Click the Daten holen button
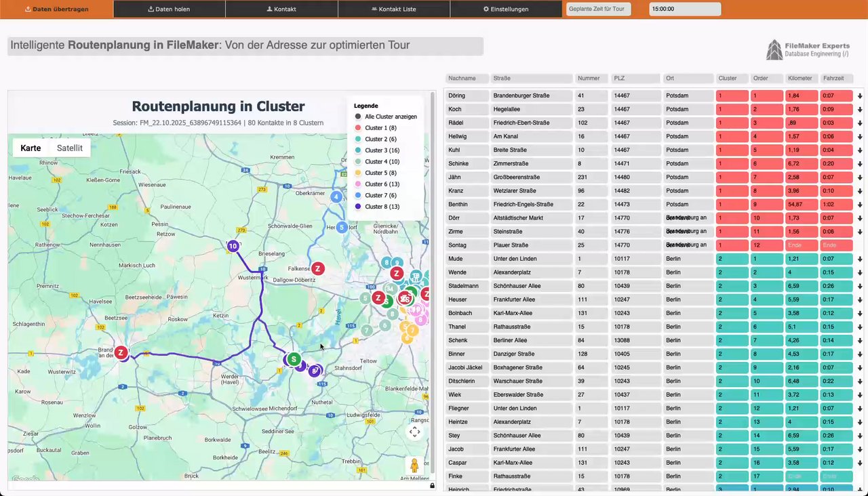 169,9
